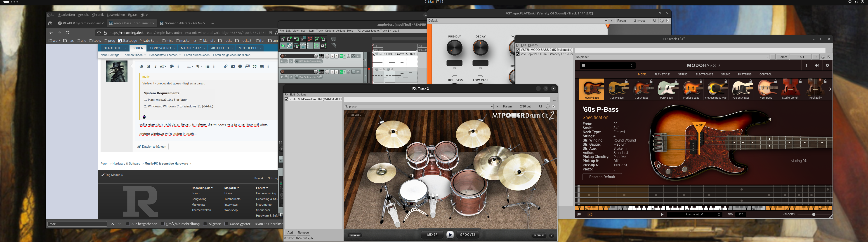Show next bass models with right arrow

(830, 89)
